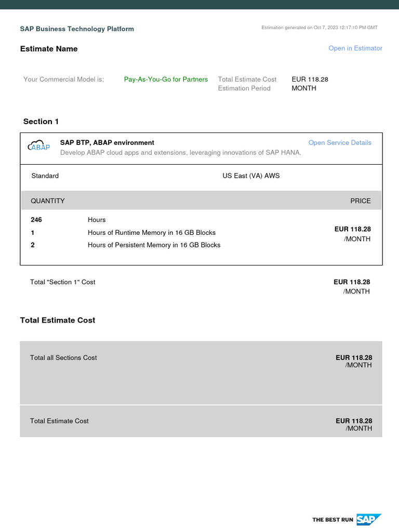Select the Hours of Persistent Memory row
The width and height of the screenshot is (399, 532).
click(154, 245)
